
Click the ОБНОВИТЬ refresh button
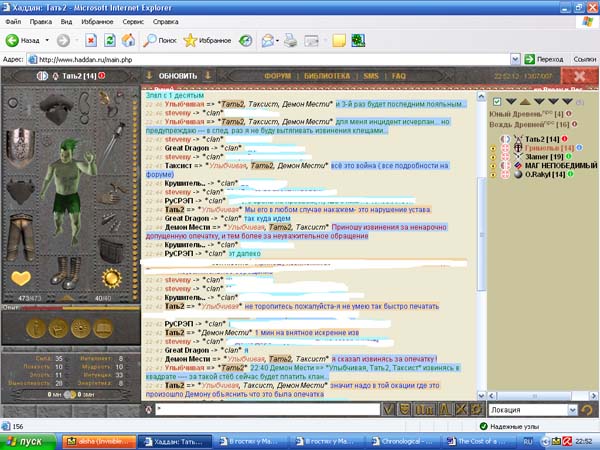(x=178, y=76)
